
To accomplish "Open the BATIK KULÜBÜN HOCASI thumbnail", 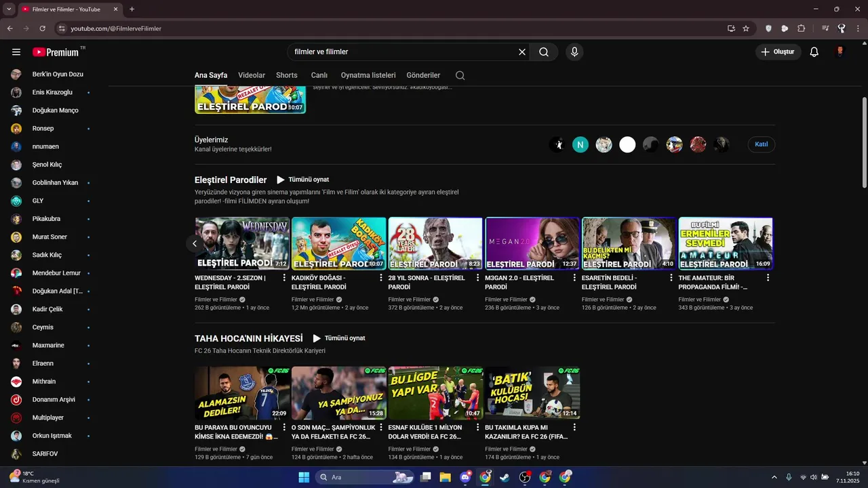I will click(532, 393).
